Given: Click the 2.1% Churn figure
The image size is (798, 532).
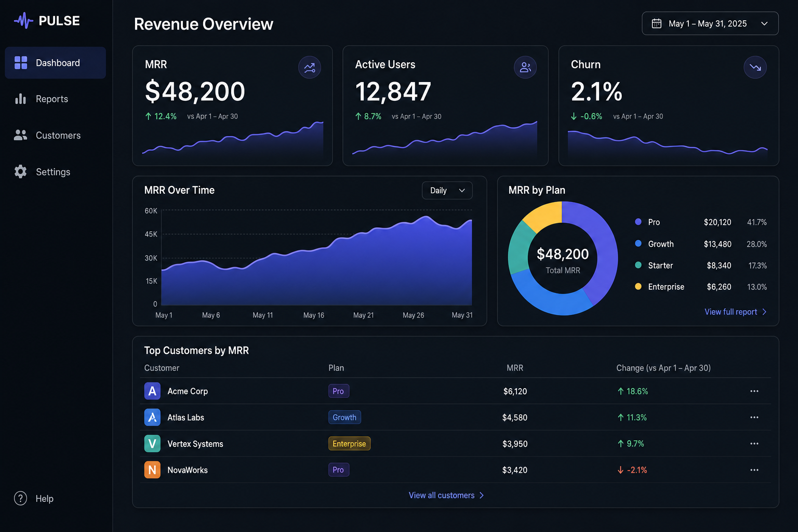Looking at the screenshot, I should [596, 92].
